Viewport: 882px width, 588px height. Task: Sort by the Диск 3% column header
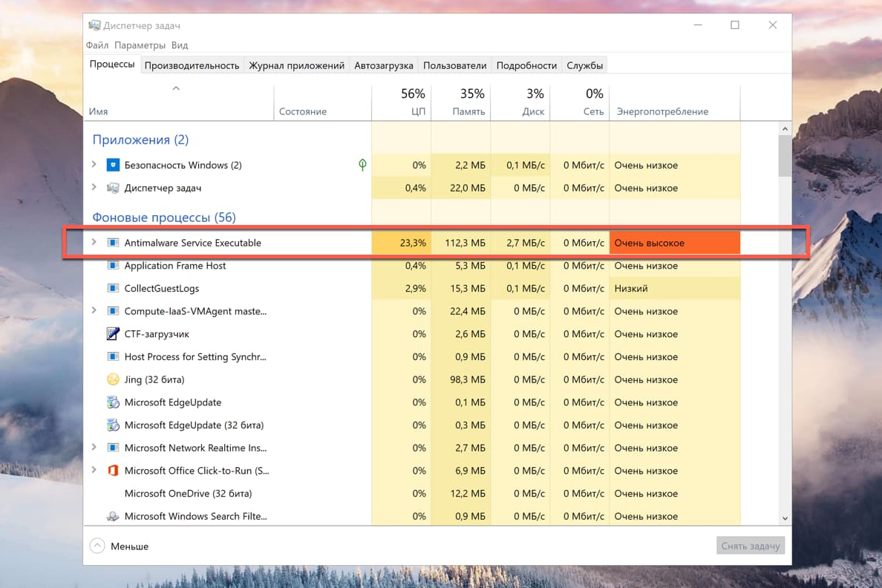click(x=520, y=103)
